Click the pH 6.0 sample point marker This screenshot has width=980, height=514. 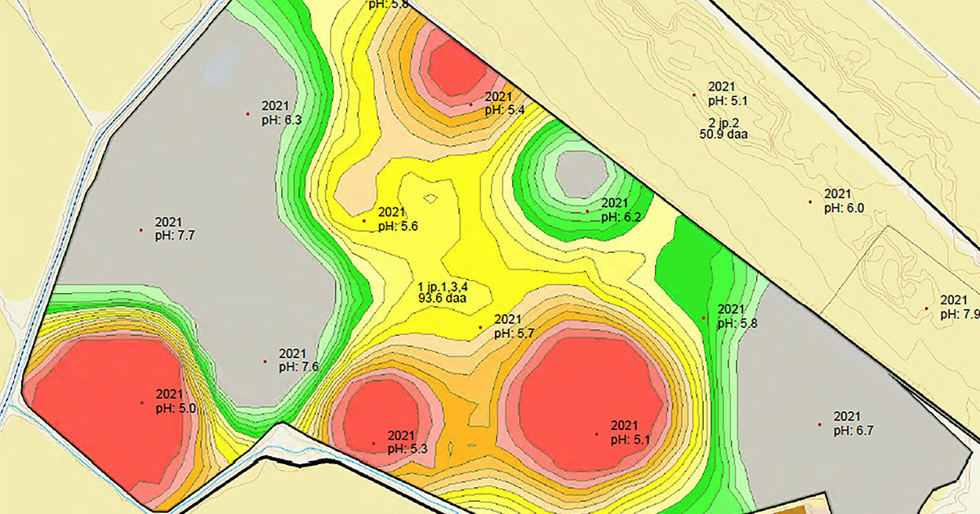[x=810, y=202]
